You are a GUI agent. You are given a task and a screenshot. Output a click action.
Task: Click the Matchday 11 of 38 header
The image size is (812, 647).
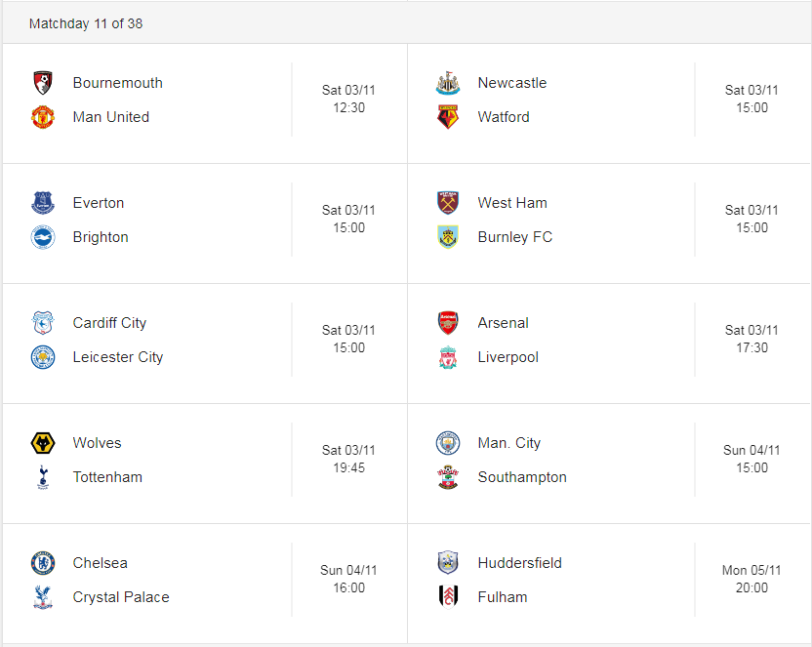click(x=86, y=23)
